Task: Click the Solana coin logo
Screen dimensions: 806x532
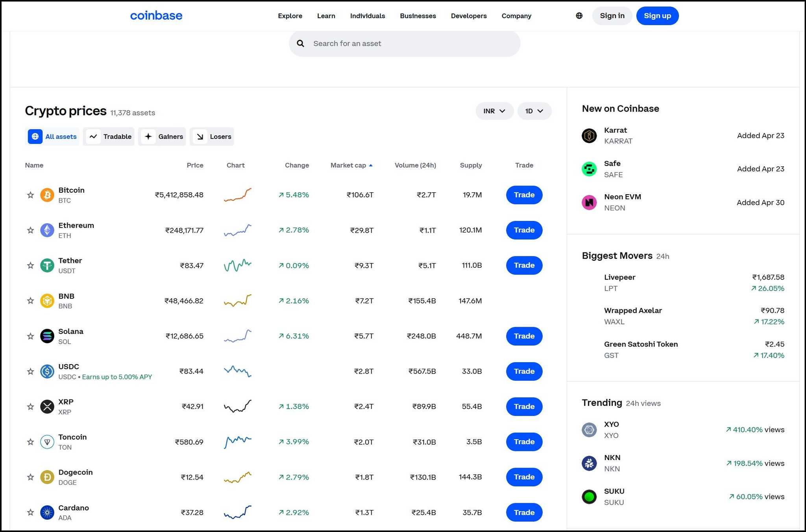Action: (47, 336)
